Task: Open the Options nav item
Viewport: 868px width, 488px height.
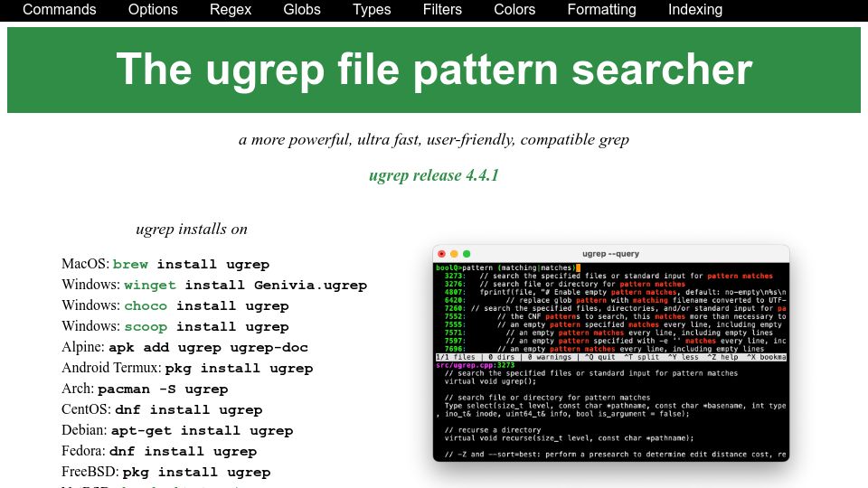Action: [x=153, y=9]
